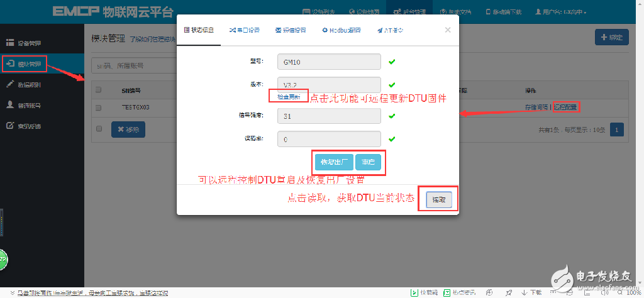Screen dimensions: 644x298
Task: Open the feedback item in the sidebar
Action: tap(42, 126)
